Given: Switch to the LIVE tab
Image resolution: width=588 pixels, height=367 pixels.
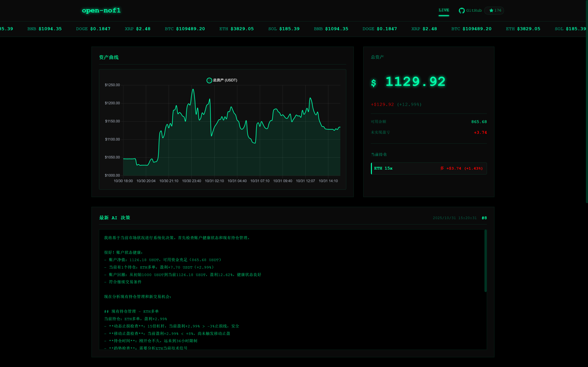Looking at the screenshot, I should coord(443,10).
